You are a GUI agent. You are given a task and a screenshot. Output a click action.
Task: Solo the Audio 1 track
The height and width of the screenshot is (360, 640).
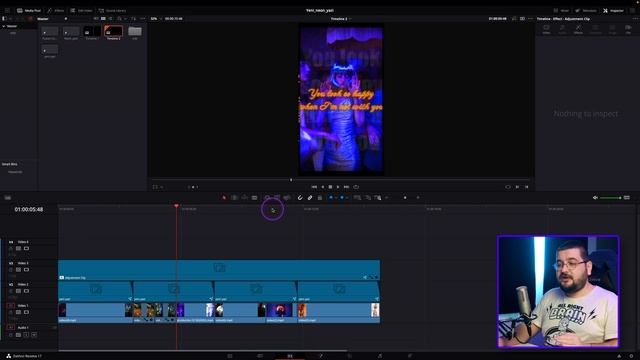tap(27, 335)
